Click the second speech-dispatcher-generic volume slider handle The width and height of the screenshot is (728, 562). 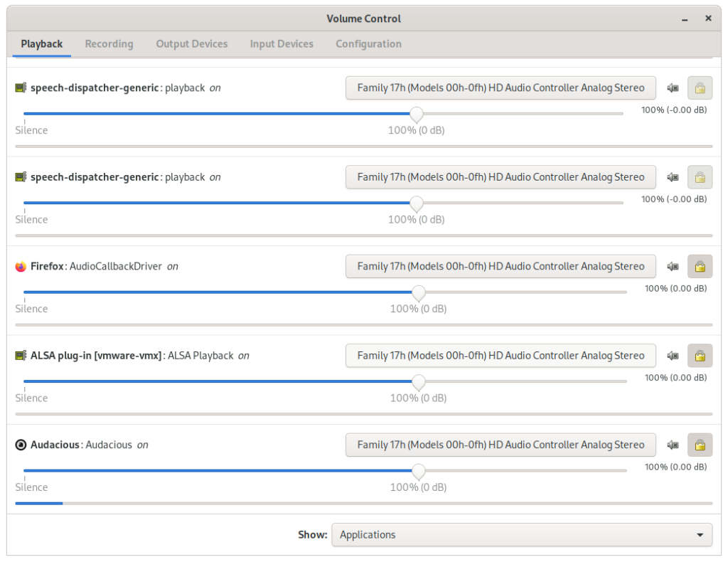point(417,203)
